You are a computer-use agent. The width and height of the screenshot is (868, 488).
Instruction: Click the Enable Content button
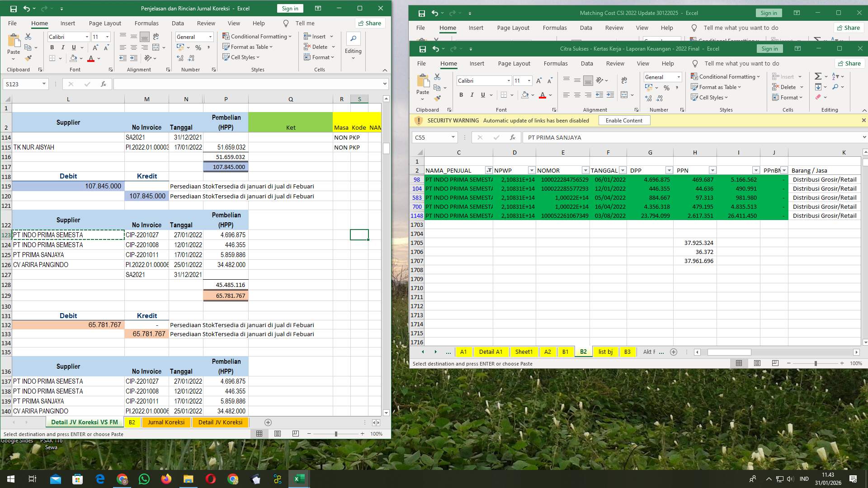[x=624, y=120]
